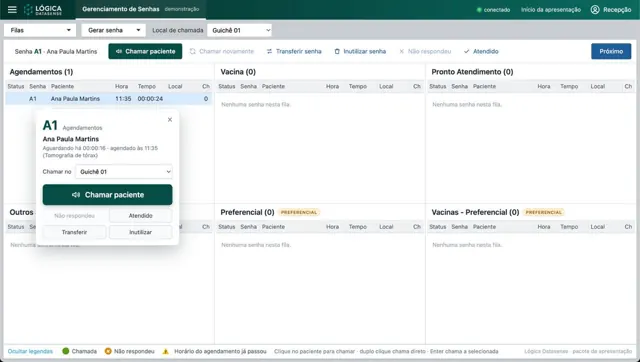The width and height of the screenshot is (640, 362).
Task: Click Paciente column header in Agendamentos
Action: pos(62,87)
